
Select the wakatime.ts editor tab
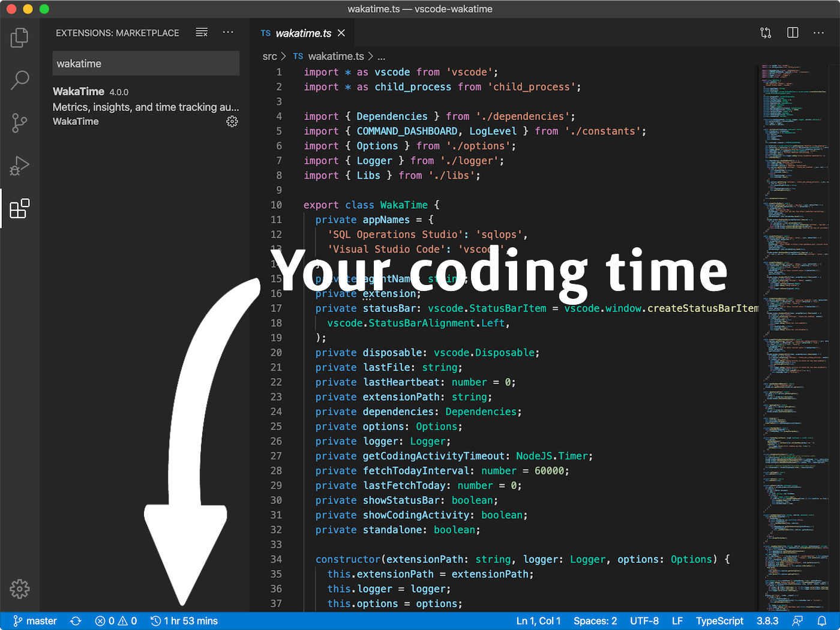click(x=303, y=33)
